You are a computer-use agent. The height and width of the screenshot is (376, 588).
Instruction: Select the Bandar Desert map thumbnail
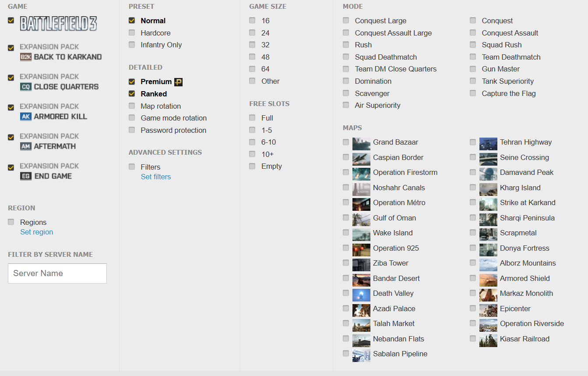(361, 280)
